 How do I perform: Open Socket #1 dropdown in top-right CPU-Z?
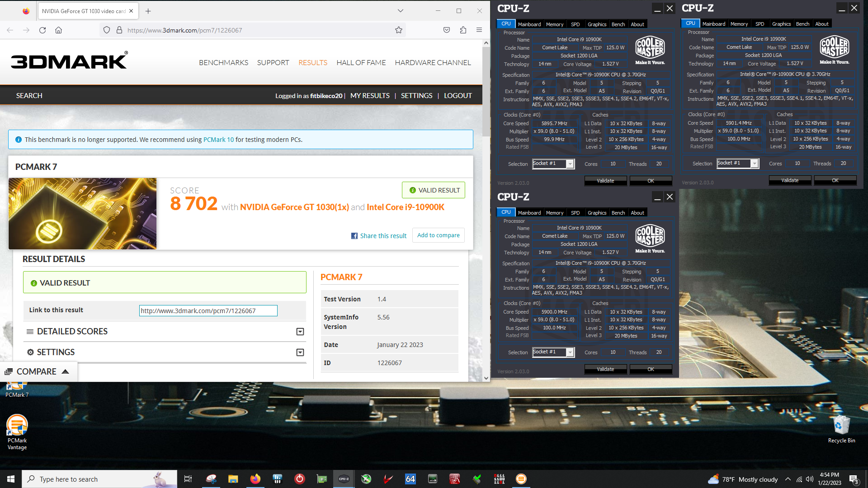[738, 163]
